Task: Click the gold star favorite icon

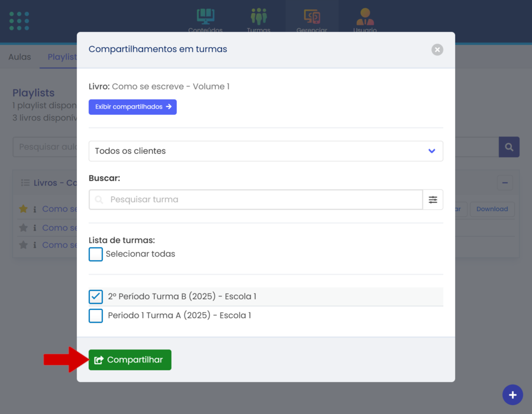Action: click(x=24, y=209)
